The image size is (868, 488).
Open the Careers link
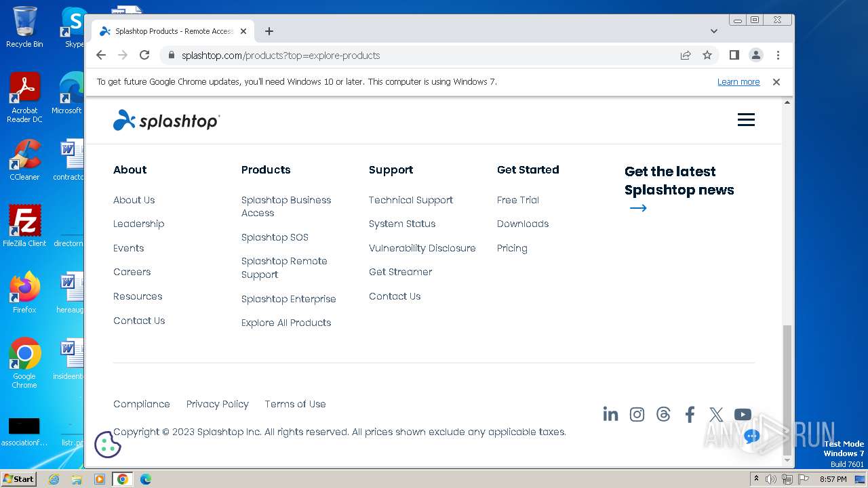click(x=132, y=272)
